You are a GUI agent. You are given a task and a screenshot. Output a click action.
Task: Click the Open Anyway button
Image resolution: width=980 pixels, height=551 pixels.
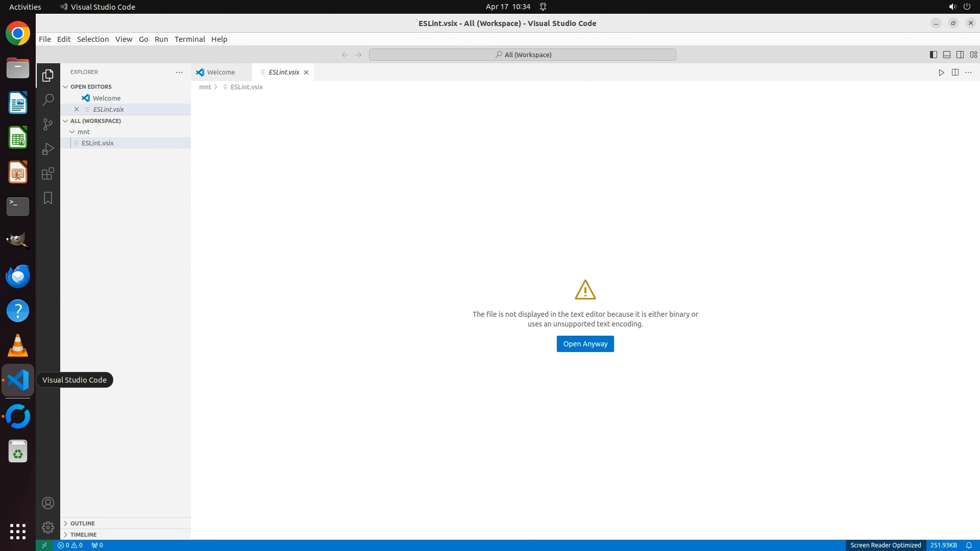[585, 344]
